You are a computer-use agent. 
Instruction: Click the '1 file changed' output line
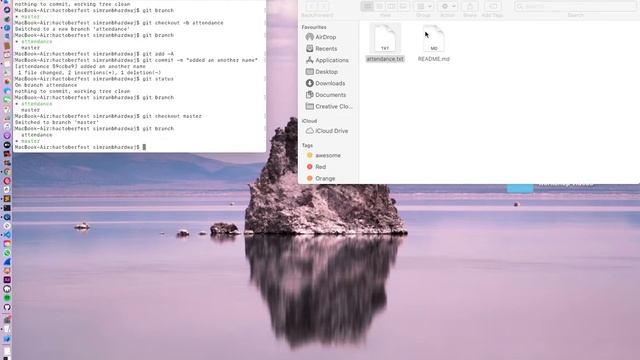(x=89, y=73)
